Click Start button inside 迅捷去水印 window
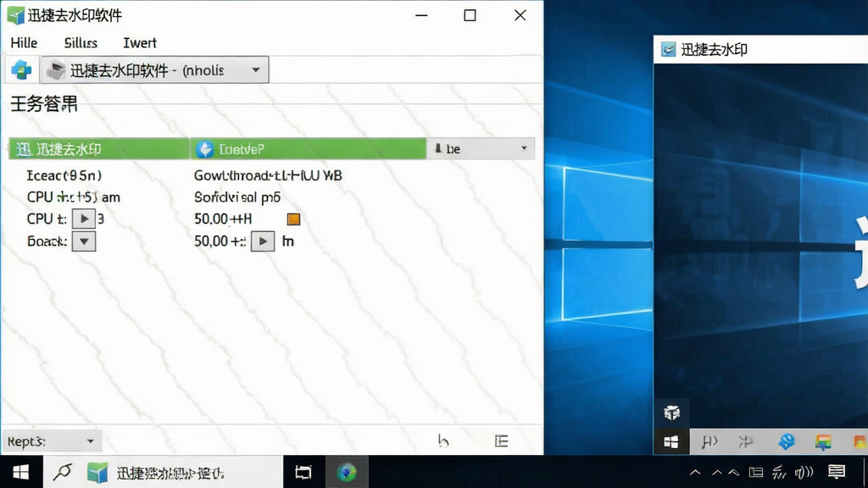The width and height of the screenshot is (868, 488). 671,441
